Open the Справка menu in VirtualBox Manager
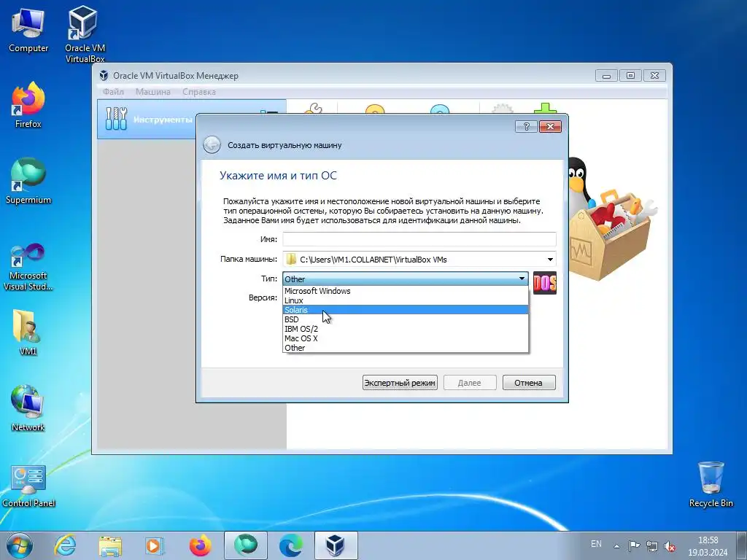Viewport: 747px width, 560px height. pos(199,92)
